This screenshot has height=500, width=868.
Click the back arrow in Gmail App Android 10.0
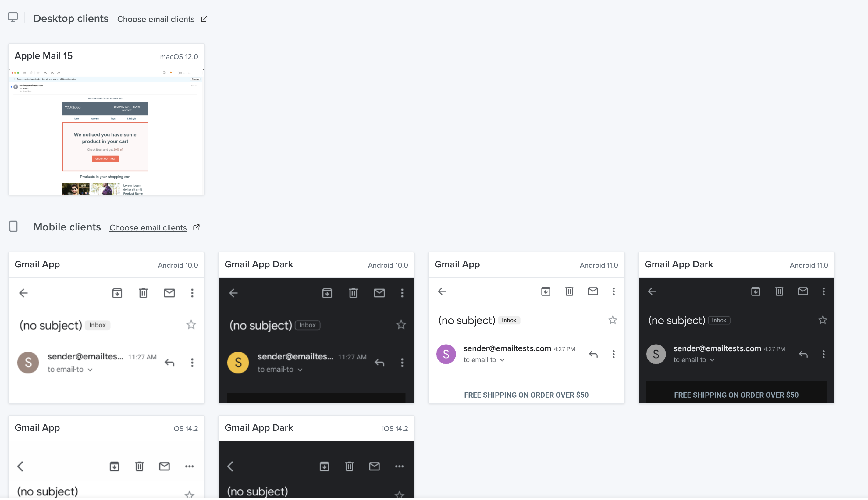click(x=23, y=293)
